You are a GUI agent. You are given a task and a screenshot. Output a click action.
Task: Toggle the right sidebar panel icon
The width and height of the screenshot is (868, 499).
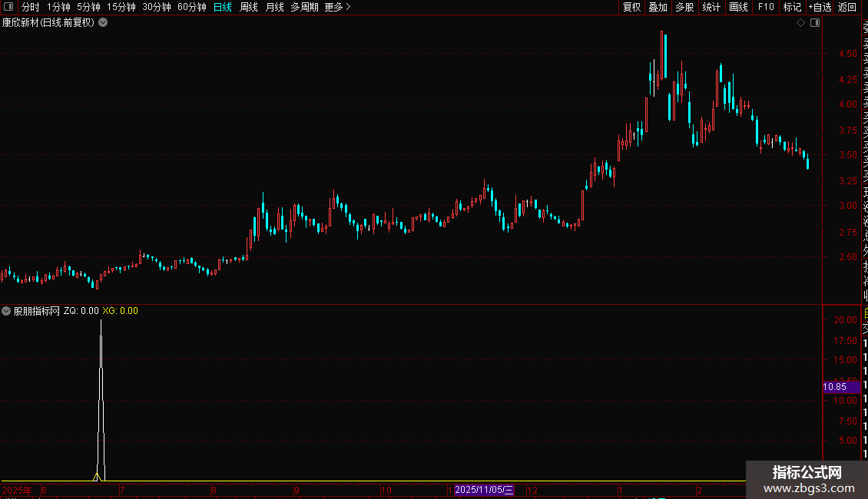coord(815,23)
